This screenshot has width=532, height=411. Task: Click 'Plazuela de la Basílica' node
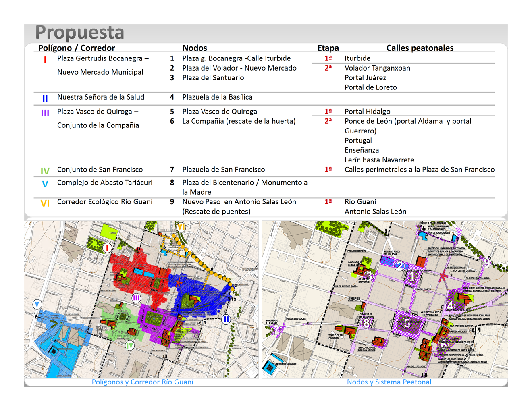(x=217, y=97)
